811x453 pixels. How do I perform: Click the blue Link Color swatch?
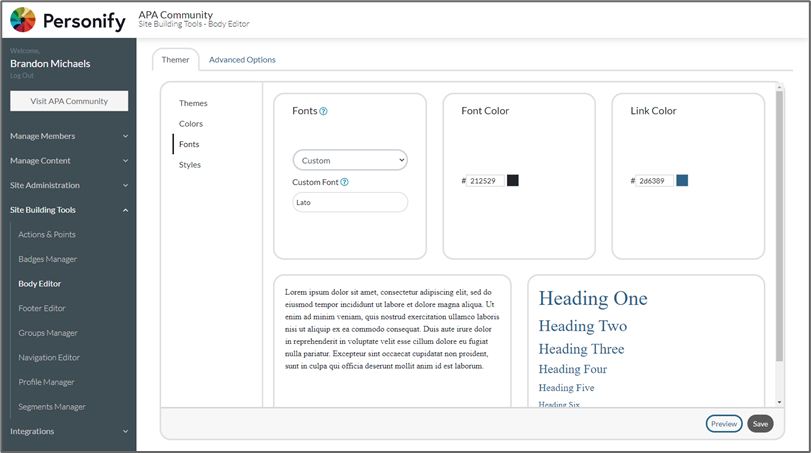coord(682,180)
